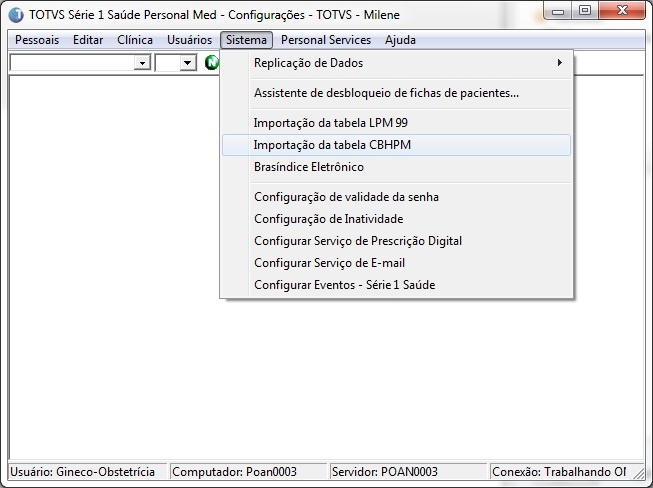The image size is (653, 488).
Task: Open the Ajuda menu
Action: [400, 40]
